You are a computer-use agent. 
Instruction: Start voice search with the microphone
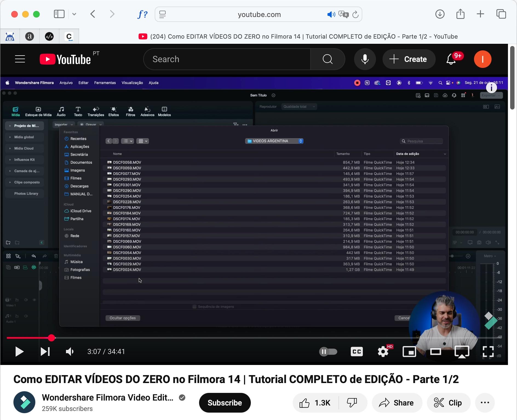(x=365, y=59)
